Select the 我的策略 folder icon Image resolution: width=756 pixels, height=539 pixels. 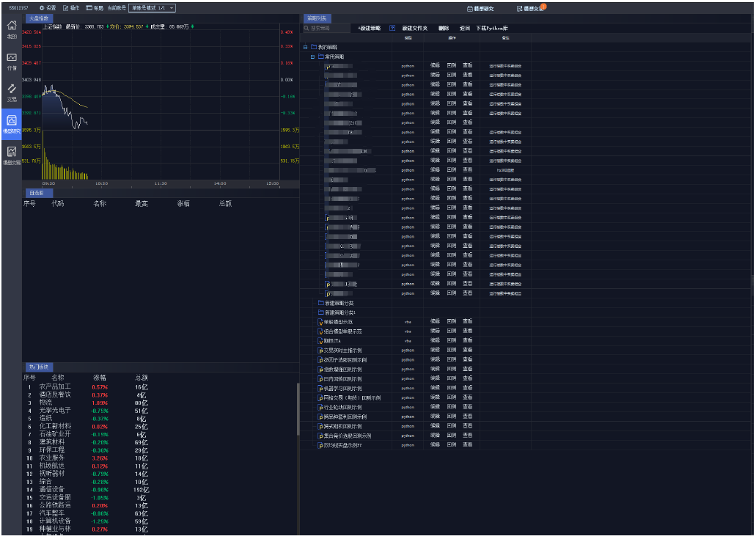(314, 47)
